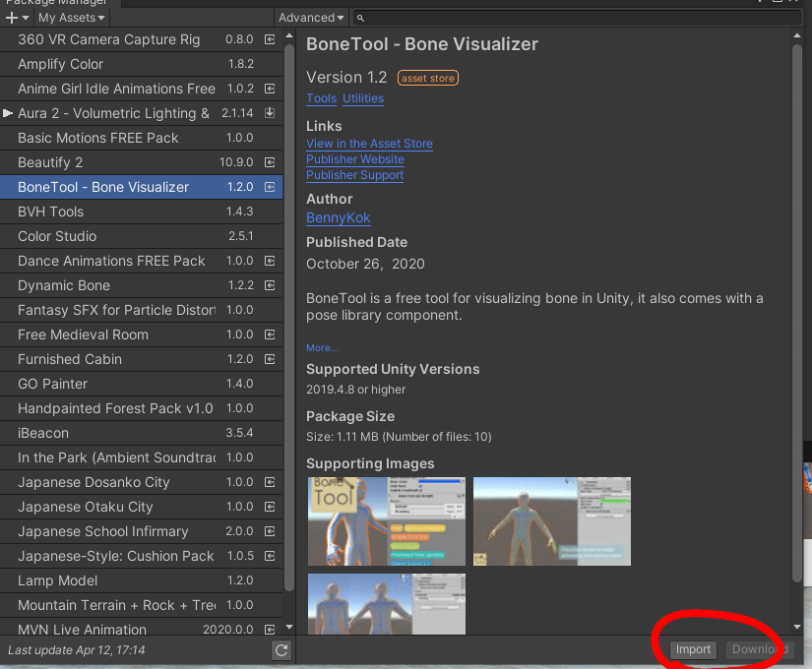Select Amplify Color package
Viewport: 812px width, 669px height.
141,64
